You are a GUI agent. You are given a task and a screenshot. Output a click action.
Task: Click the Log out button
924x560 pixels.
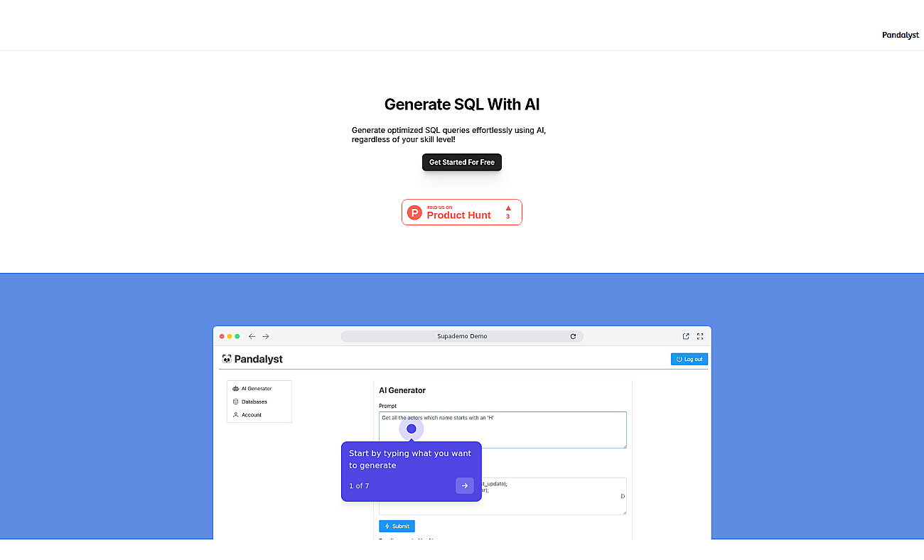pyautogui.click(x=689, y=359)
